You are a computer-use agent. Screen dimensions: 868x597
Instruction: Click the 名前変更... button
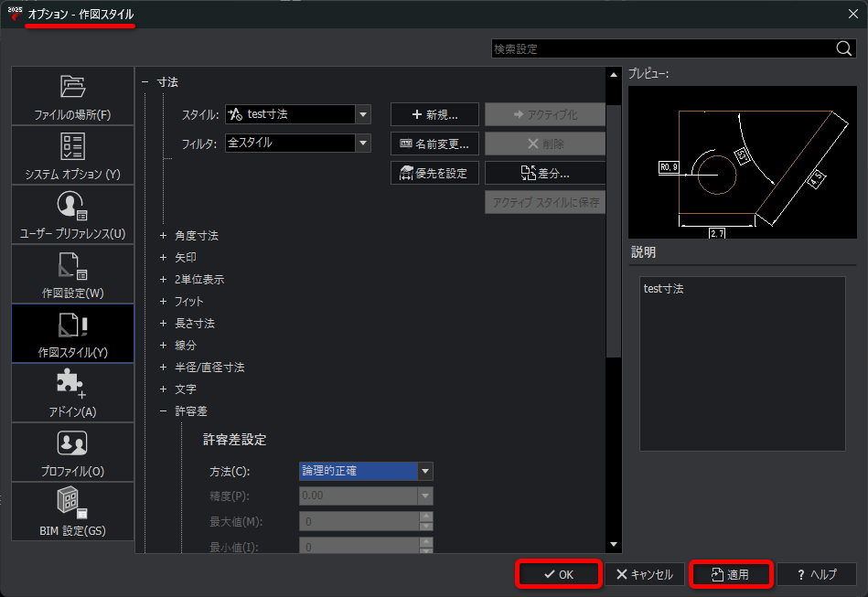coord(434,144)
